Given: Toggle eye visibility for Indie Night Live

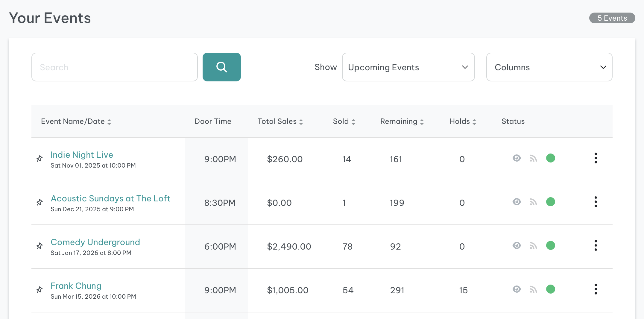Looking at the screenshot, I should click(517, 158).
